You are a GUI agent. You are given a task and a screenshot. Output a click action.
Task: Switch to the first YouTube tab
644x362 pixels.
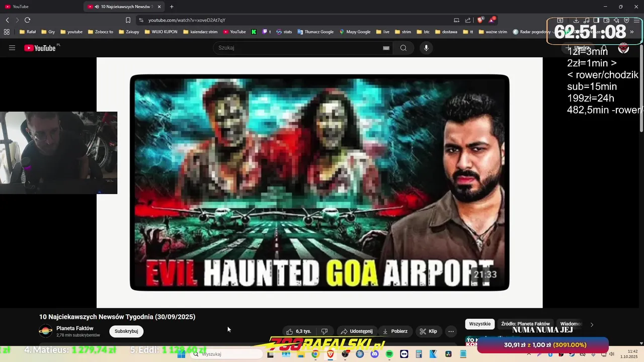[x=41, y=7]
